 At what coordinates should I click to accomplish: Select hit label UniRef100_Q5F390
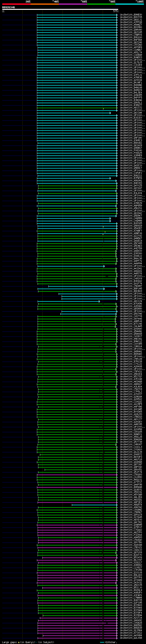pos(131,138)
